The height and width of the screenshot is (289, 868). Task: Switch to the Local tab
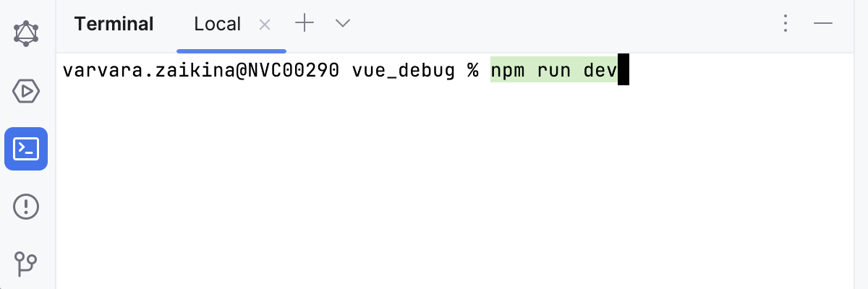coord(217,24)
